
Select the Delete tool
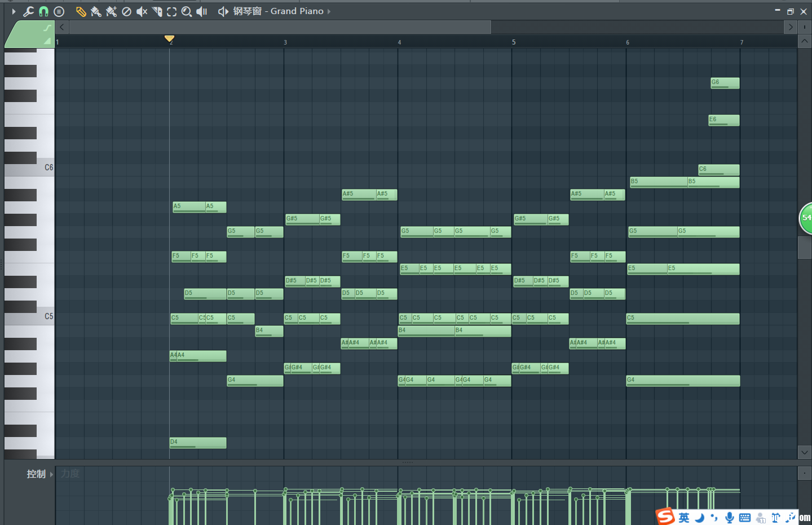[127, 11]
